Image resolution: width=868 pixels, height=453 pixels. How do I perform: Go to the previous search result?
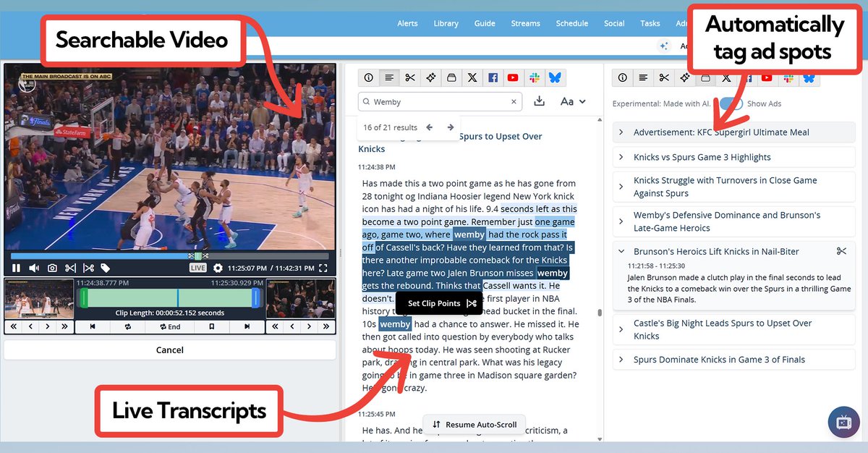pos(429,127)
